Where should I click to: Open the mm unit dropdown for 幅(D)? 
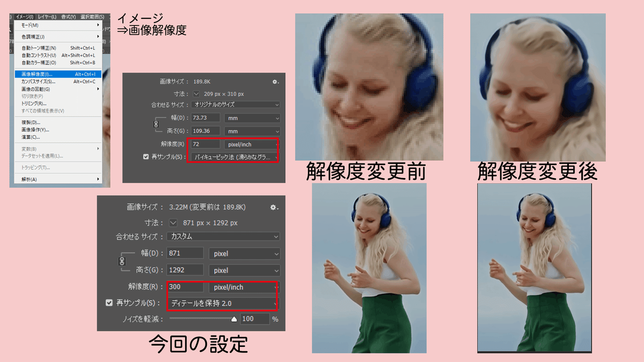(253, 117)
